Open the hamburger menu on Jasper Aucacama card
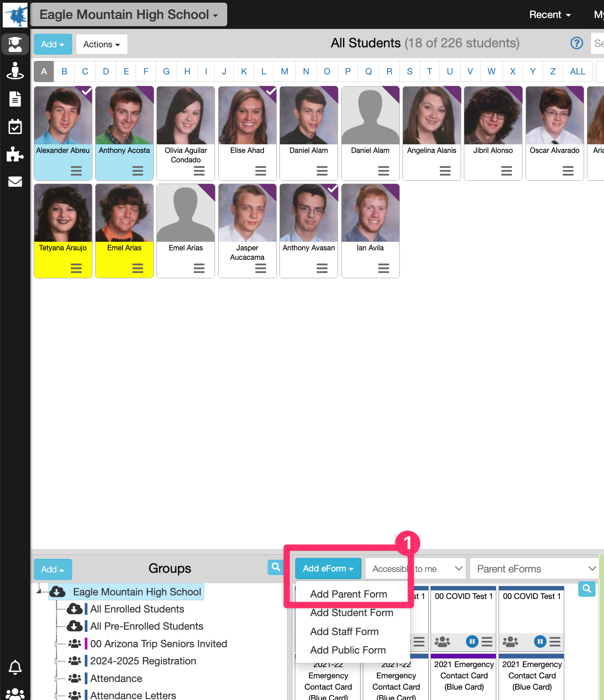 click(x=261, y=268)
